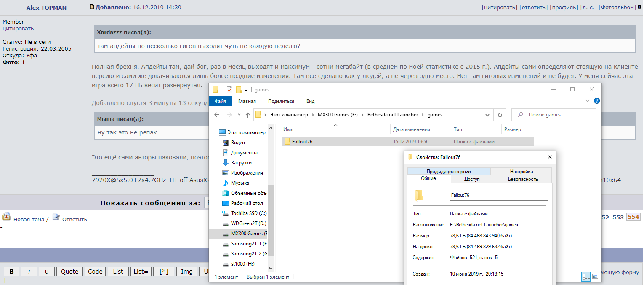Go up one folder level in Explorer
This screenshot has width=644, height=285.
click(247, 115)
